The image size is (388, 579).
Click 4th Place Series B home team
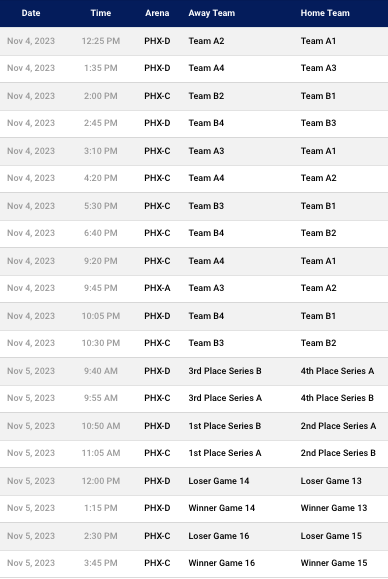point(337,398)
